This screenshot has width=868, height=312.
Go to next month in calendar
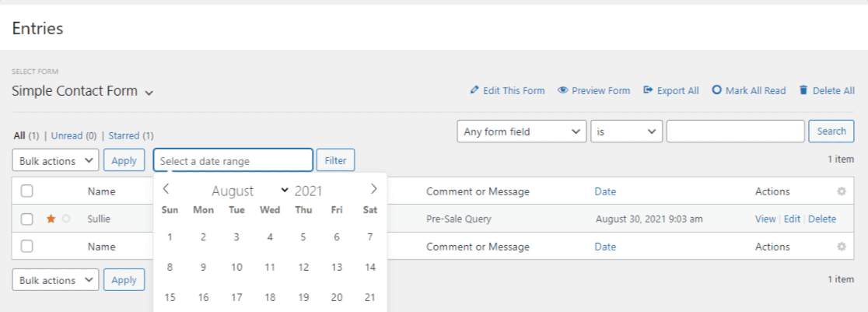tap(373, 189)
